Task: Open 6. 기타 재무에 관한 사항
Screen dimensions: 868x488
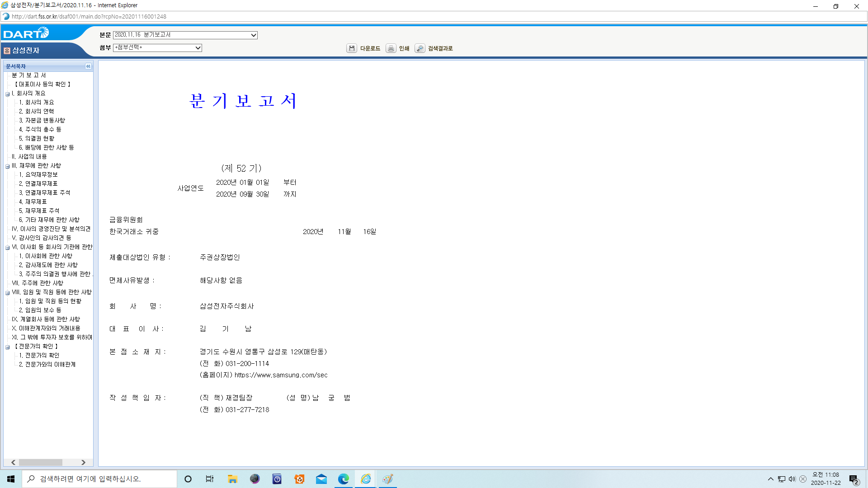Action: (x=49, y=220)
